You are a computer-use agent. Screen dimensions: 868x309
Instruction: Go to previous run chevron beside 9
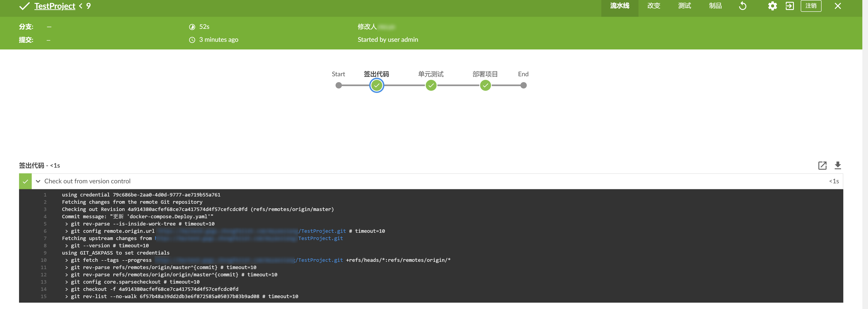pos(80,6)
